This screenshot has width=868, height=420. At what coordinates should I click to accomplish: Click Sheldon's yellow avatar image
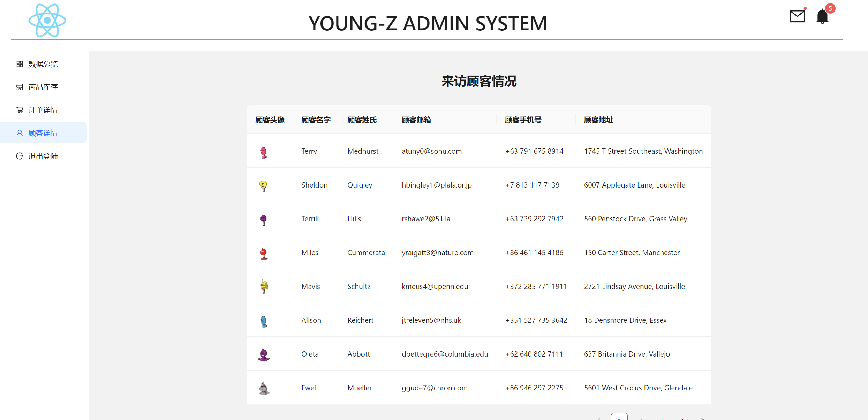264,186
